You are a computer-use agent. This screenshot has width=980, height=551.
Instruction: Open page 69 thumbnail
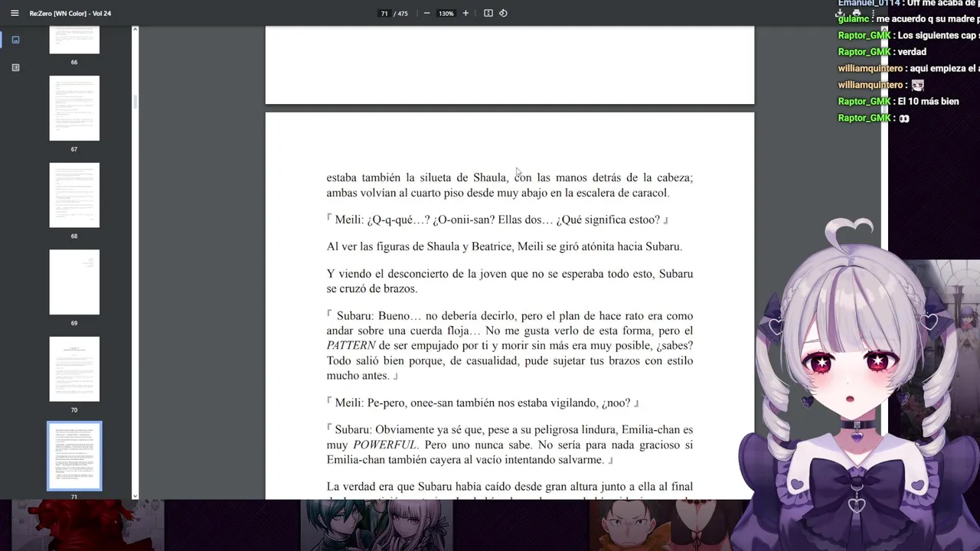point(74,282)
